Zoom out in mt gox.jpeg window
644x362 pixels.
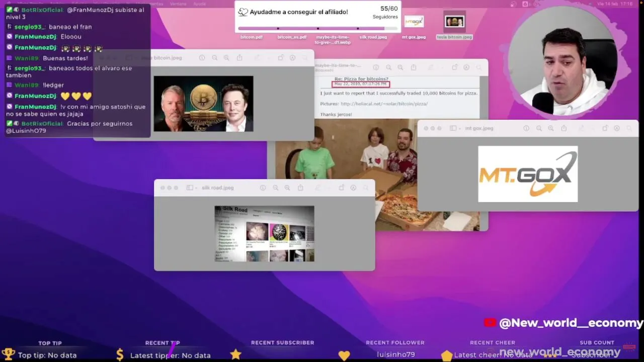point(539,128)
